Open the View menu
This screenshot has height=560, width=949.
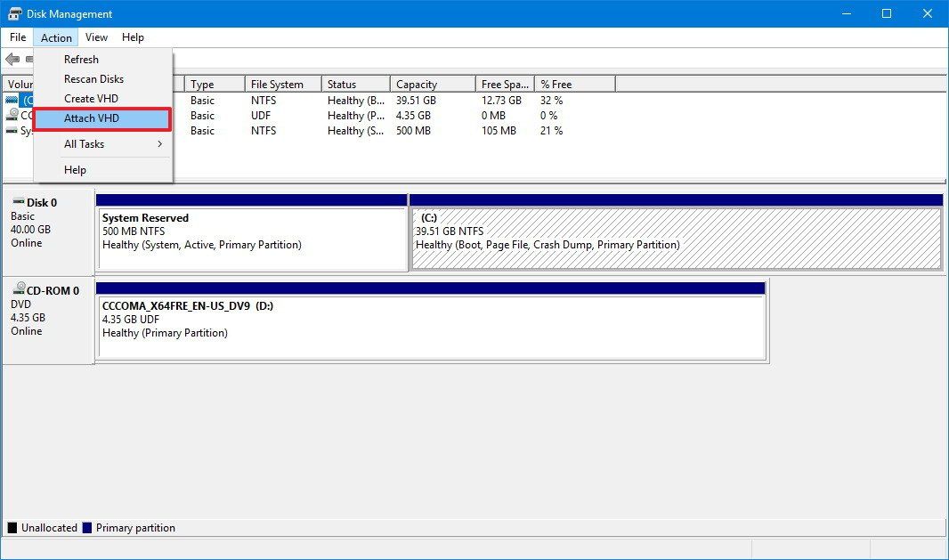pos(95,37)
